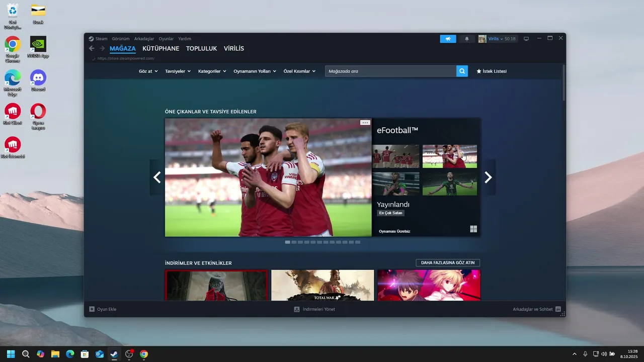
Task: Select bottom-right eFootball screenshot thumbnail
Action: [x=450, y=184]
